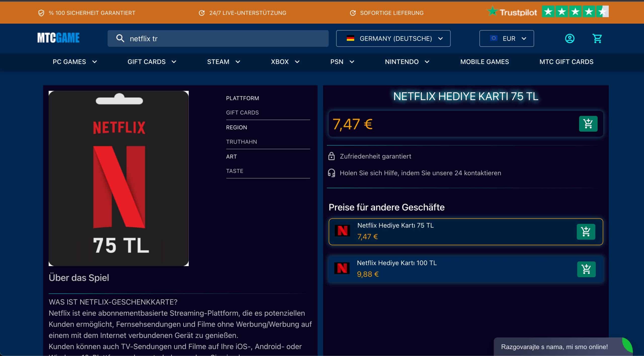
Task: Click the Trustpilot text logo
Action: click(512, 12)
